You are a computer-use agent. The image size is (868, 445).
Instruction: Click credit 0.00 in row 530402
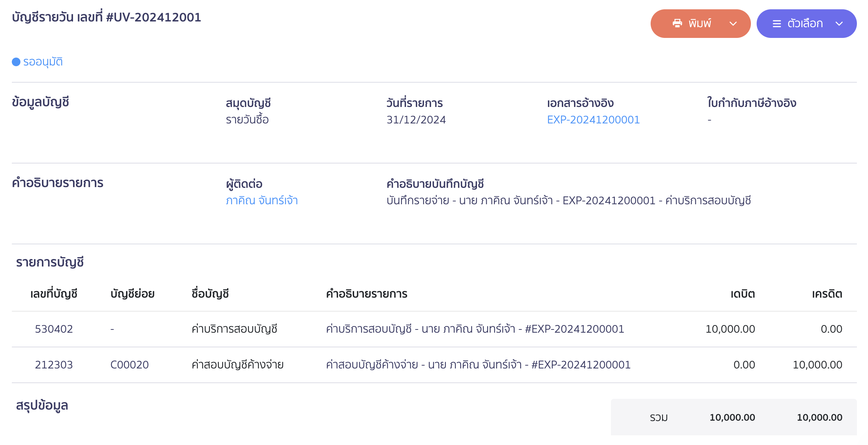point(831,329)
